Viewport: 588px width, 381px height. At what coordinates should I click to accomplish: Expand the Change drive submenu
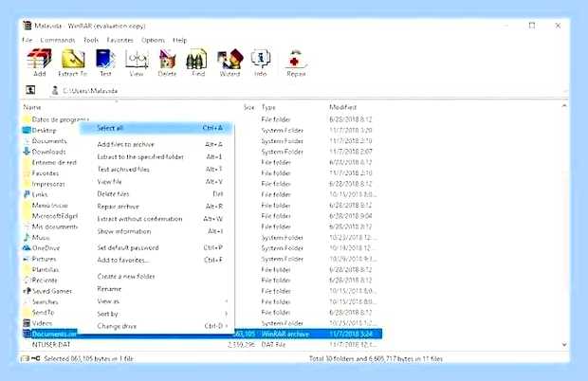(156, 326)
